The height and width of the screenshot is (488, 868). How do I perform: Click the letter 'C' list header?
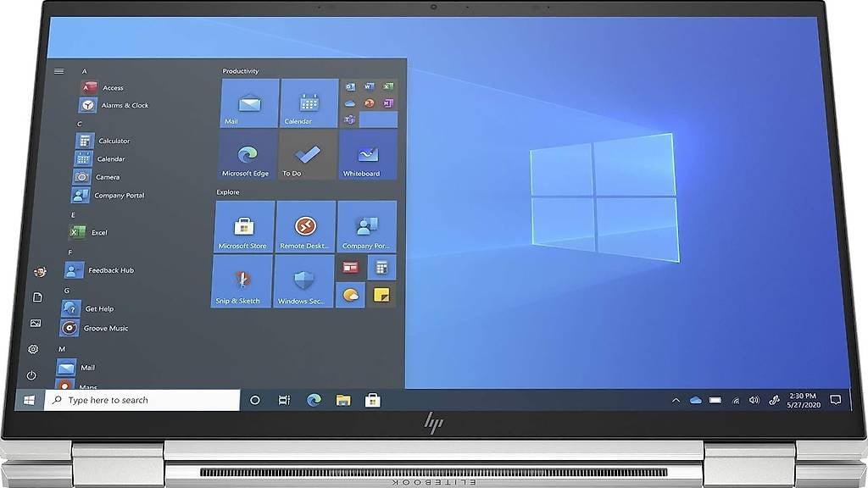(79, 124)
